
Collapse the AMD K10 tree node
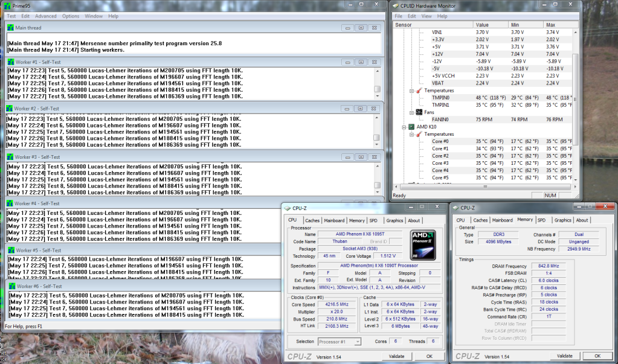(x=404, y=127)
